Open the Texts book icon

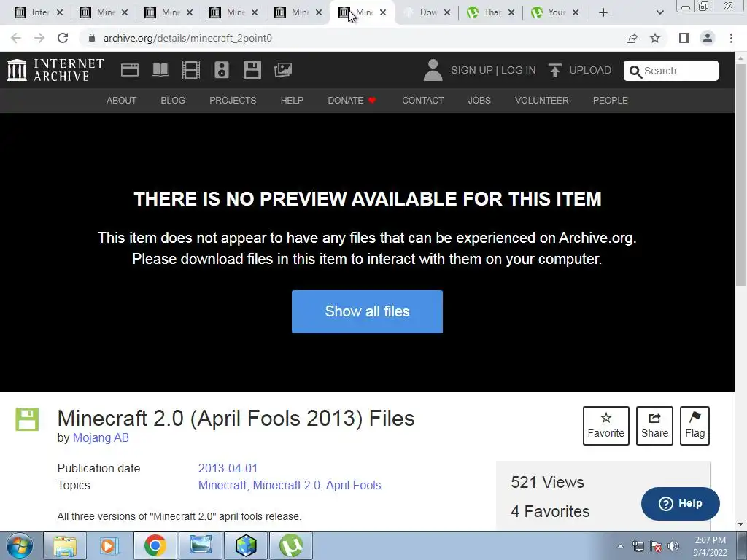click(x=160, y=70)
